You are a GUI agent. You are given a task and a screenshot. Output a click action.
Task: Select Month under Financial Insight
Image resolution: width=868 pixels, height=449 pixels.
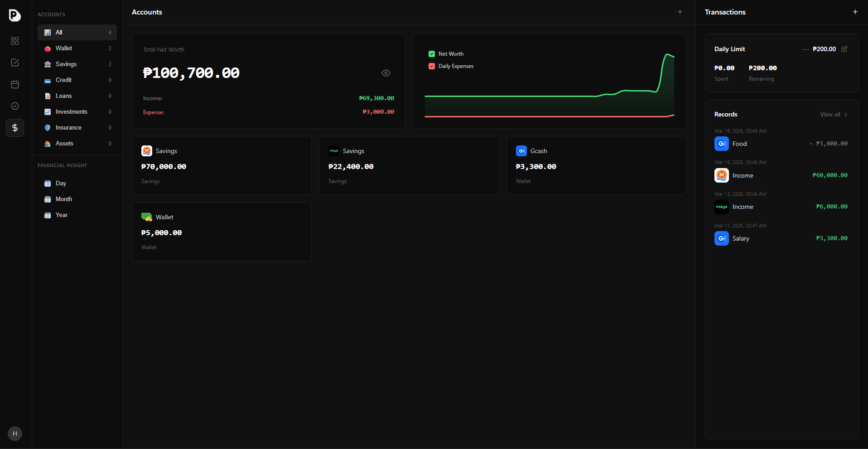pyautogui.click(x=63, y=199)
